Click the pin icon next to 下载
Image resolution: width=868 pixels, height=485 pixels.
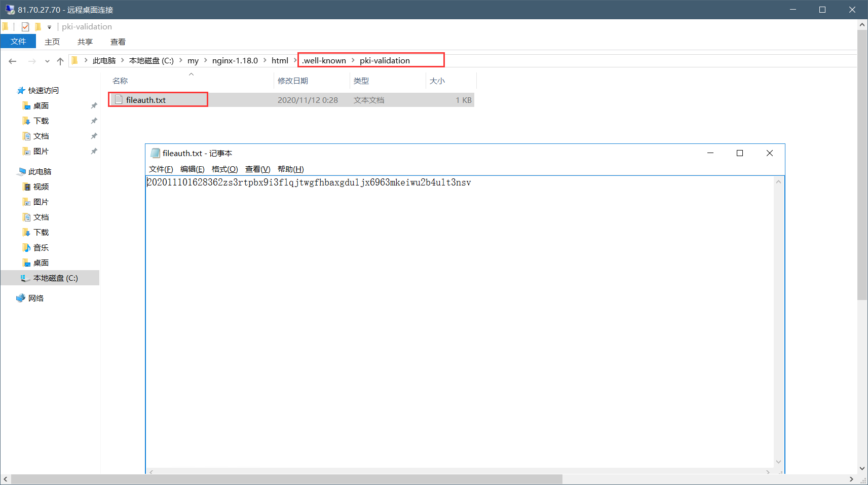pos(94,121)
